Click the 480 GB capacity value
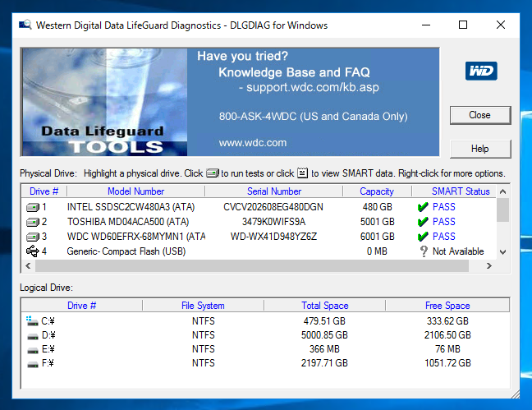 (377, 207)
